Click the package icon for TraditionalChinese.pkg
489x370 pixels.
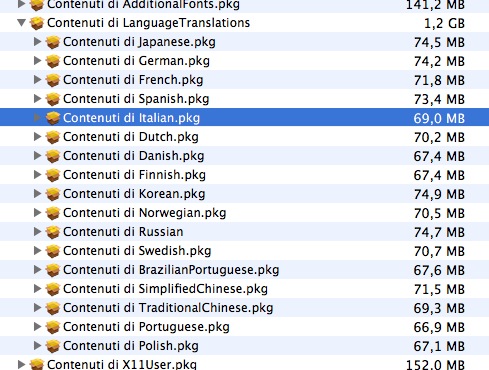coord(53,308)
